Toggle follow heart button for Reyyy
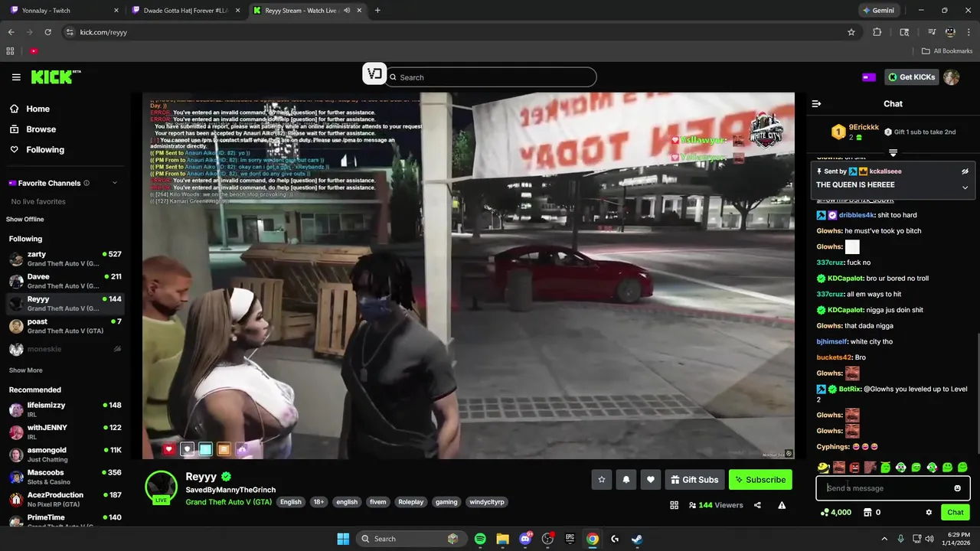Image resolution: width=980 pixels, height=551 pixels. (651, 480)
